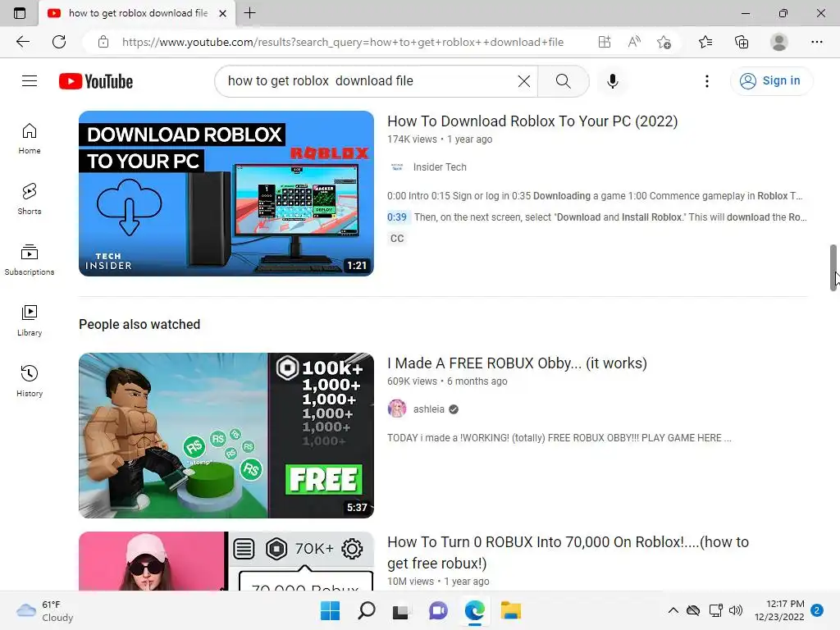Screen dimensions: 840x630
Task: Open Subscriptions in the sidebar
Action: click(x=30, y=260)
